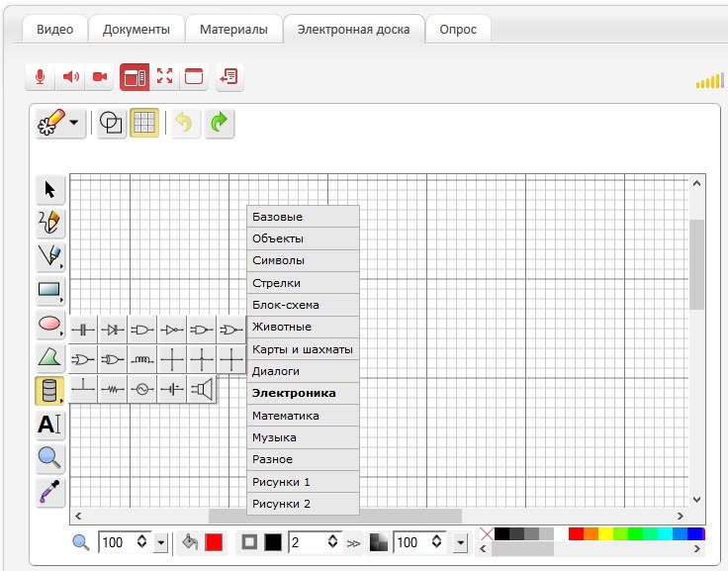728x571 pixels.
Task: Open the opacity value dropdown
Action: click(x=460, y=542)
